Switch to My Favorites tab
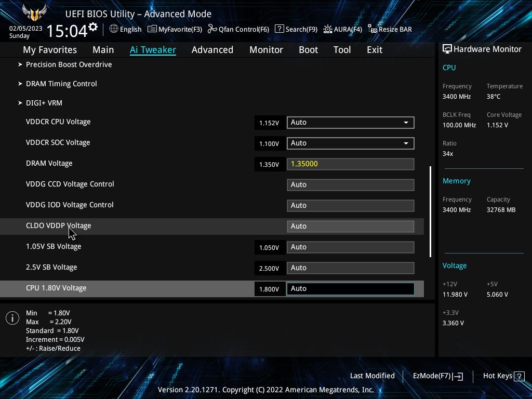 coord(50,50)
